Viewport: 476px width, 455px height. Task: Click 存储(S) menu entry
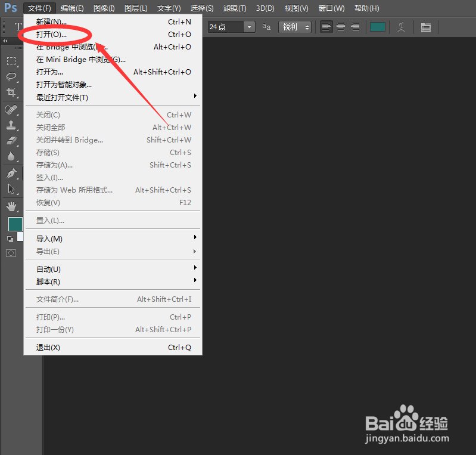[x=113, y=152]
